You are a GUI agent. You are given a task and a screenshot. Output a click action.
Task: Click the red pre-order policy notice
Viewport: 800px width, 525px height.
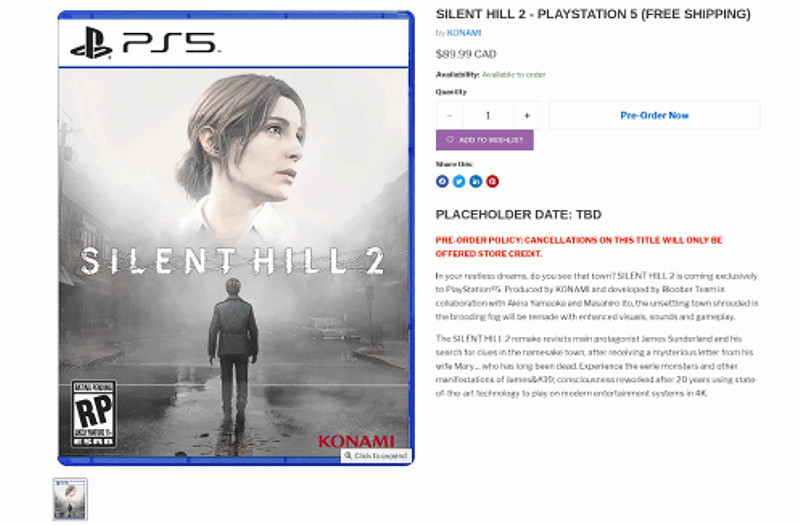point(579,246)
